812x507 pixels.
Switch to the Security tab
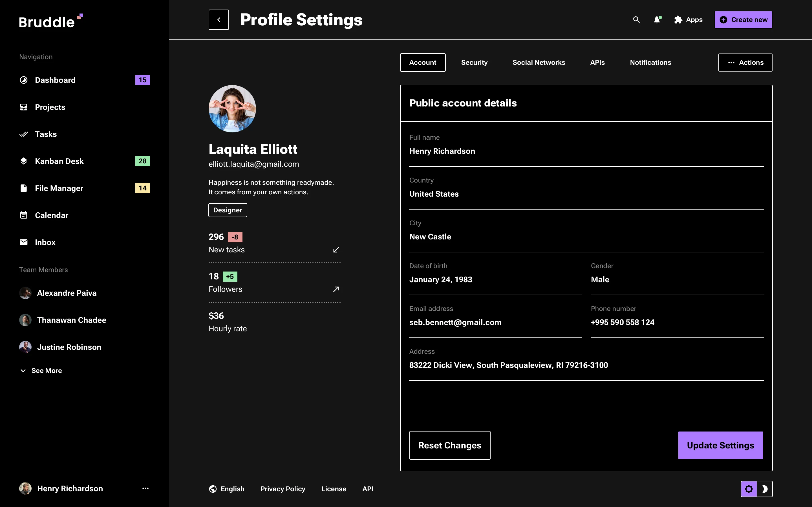click(x=474, y=62)
